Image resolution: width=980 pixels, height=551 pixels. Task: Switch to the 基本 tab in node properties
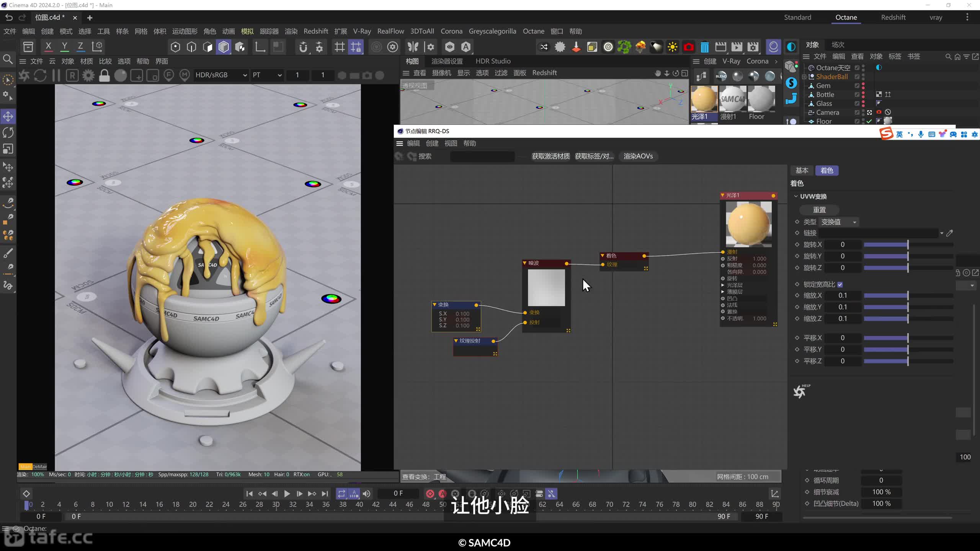tap(802, 170)
